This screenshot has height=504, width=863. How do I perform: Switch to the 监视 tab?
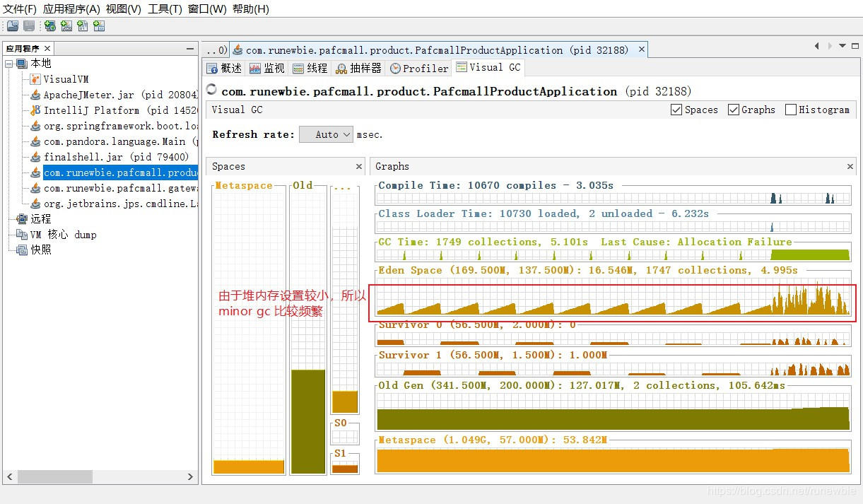[267, 68]
